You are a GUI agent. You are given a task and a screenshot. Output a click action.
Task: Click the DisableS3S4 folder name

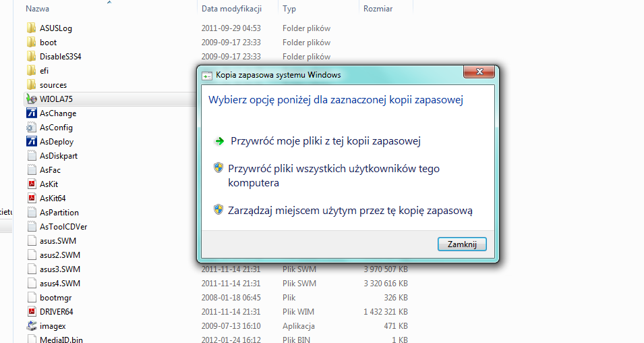61,57
